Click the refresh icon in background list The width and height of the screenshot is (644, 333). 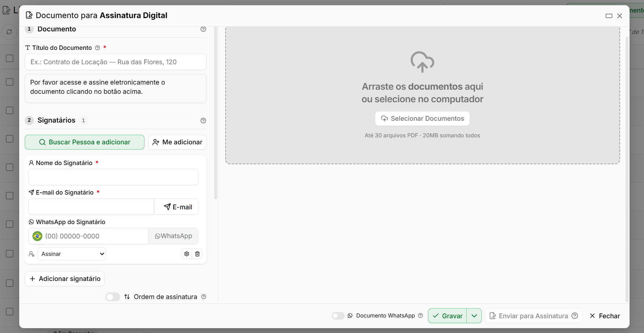click(9, 32)
